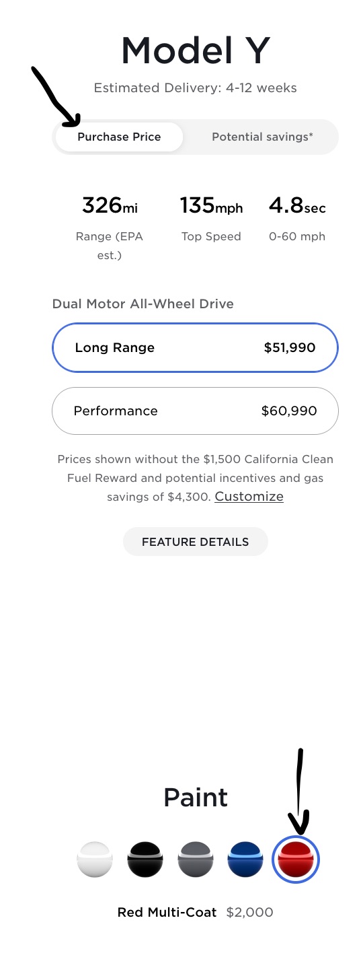
Task: Choose the Performance $60,990 option
Action: pyautogui.click(x=195, y=411)
